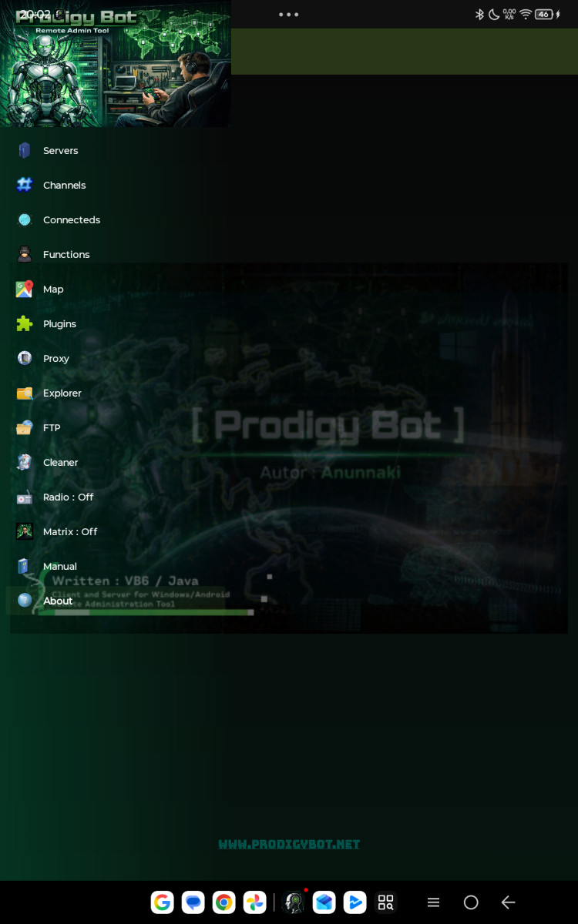Image resolution: width=578 pixels, height=924 pixels.
Task: Select the Map menu item
Action: [116, 289]
